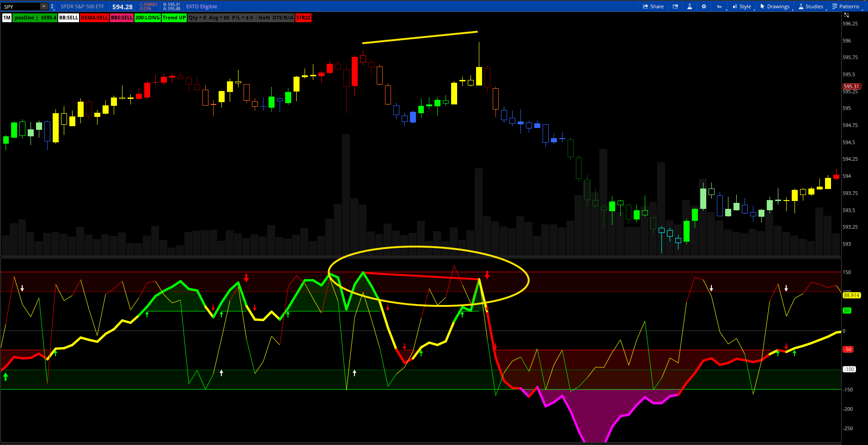Expand the SPY symbol dropdown arrow
This screenshot has width=868, height=445.
[44, 6]
